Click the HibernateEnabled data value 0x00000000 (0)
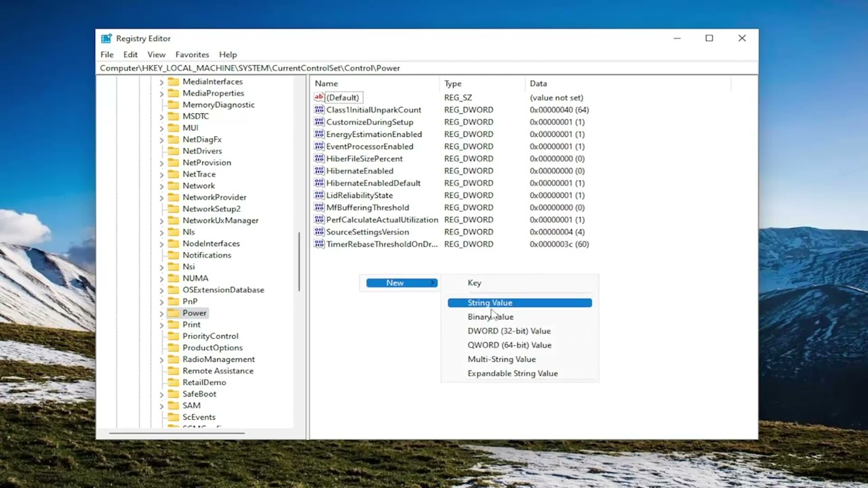This screenshot has width=868, height=488. 557,171
